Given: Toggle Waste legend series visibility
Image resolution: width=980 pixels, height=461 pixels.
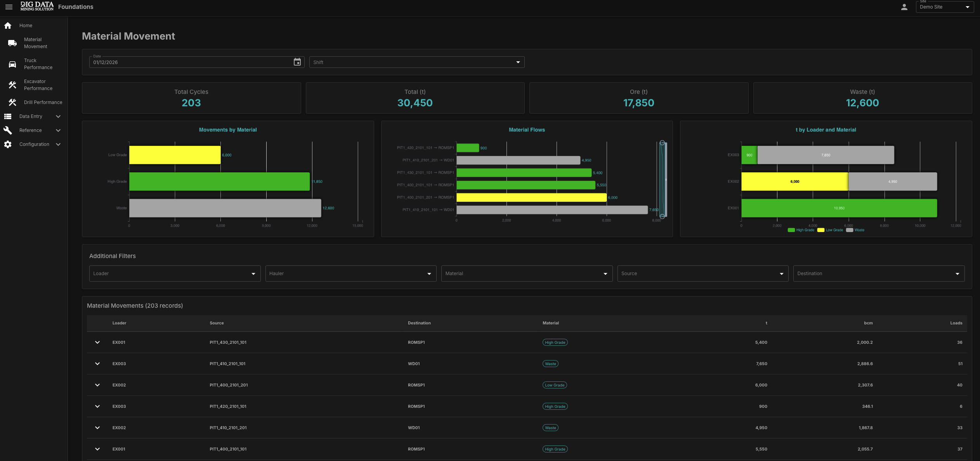Looking at the screenshot, I should click(x=855, y=230).
